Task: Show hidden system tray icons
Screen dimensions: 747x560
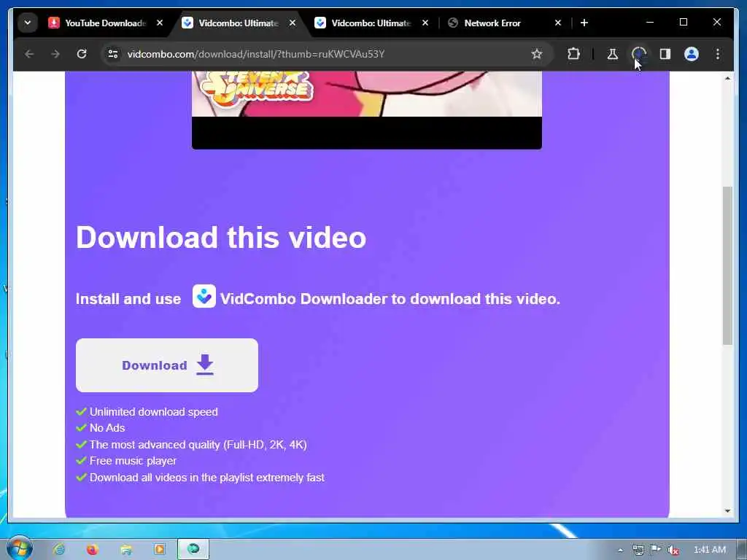Action: tap(620, 550)
